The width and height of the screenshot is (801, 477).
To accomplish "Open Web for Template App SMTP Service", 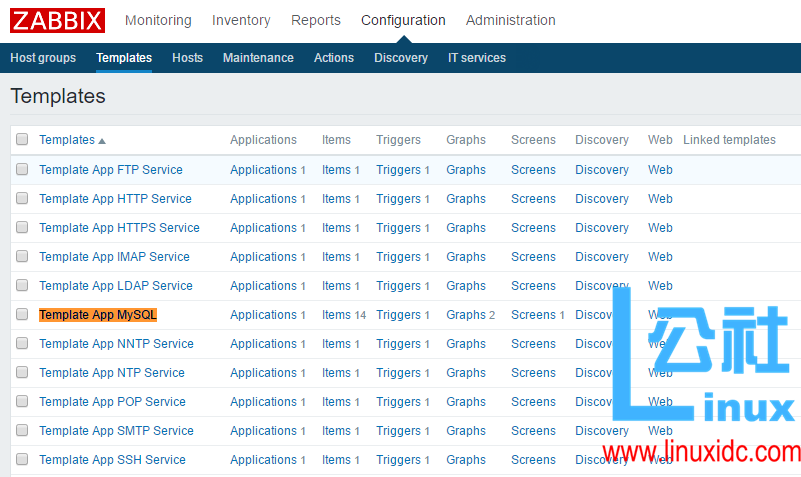I will tap(660, 431).
